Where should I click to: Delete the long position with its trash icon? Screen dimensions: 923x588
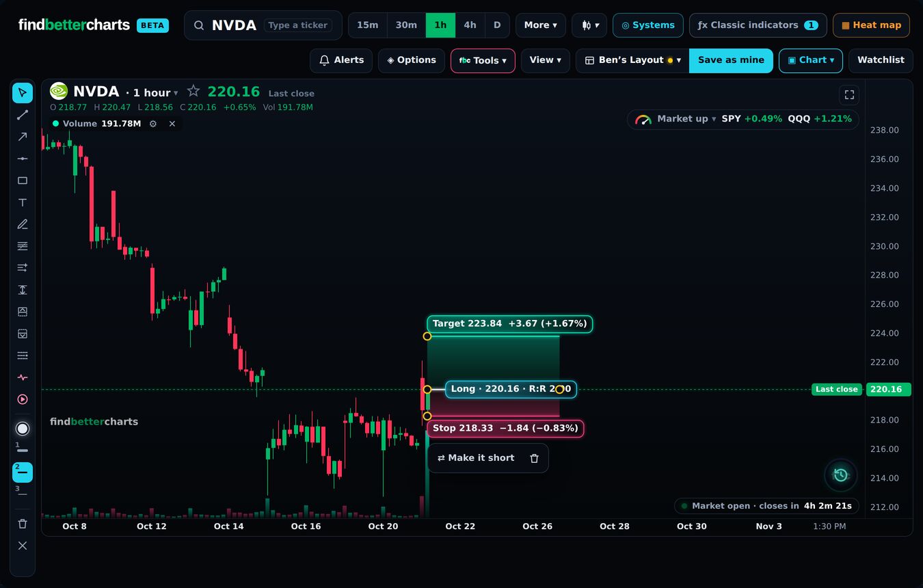[535, 458]
